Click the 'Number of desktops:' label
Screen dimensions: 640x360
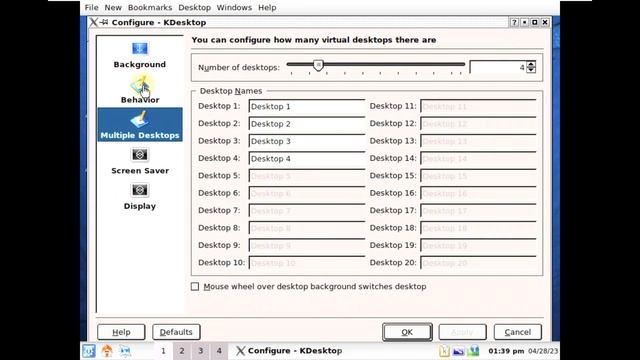click(x=239, y=67)
